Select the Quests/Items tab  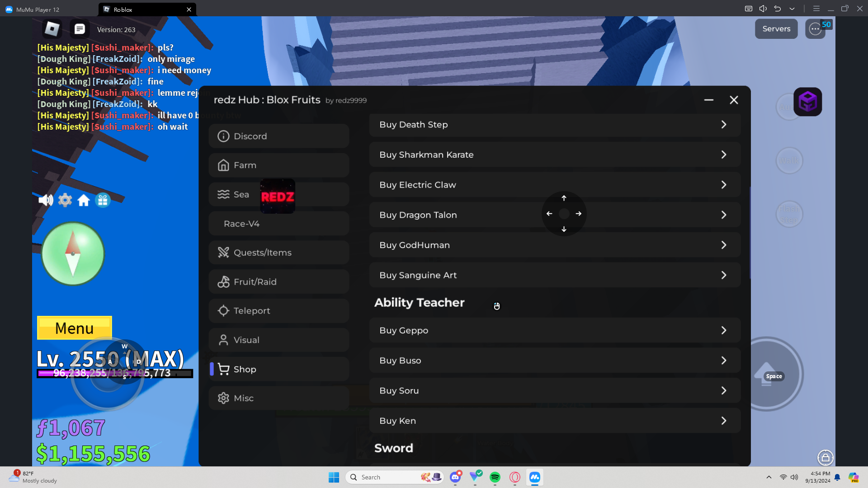click(279, 253)
